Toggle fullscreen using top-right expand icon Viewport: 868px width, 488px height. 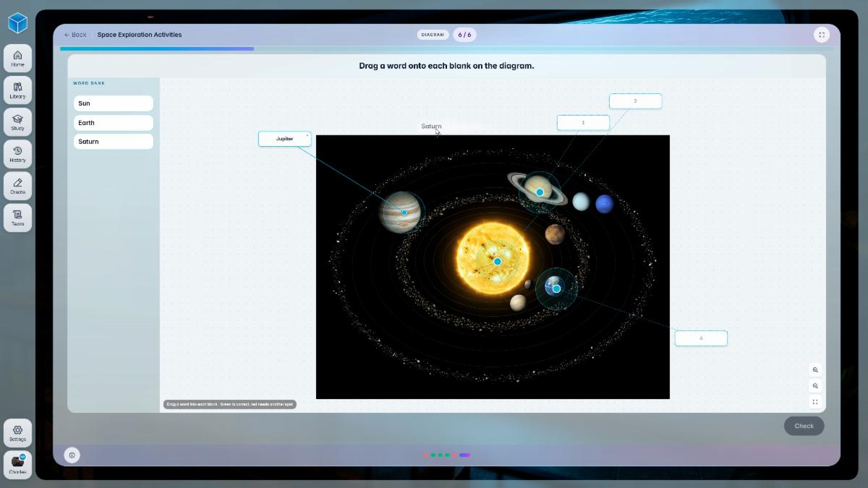(x=822, y=35)
